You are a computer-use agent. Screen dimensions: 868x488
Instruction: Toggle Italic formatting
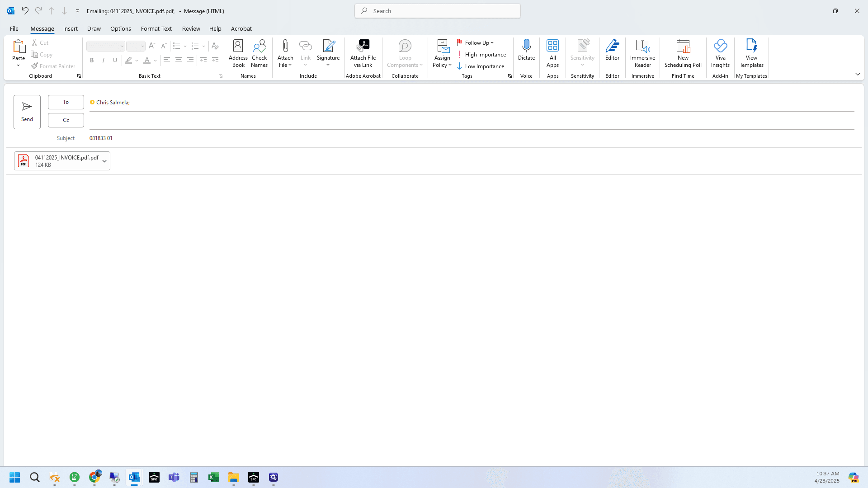104,60
